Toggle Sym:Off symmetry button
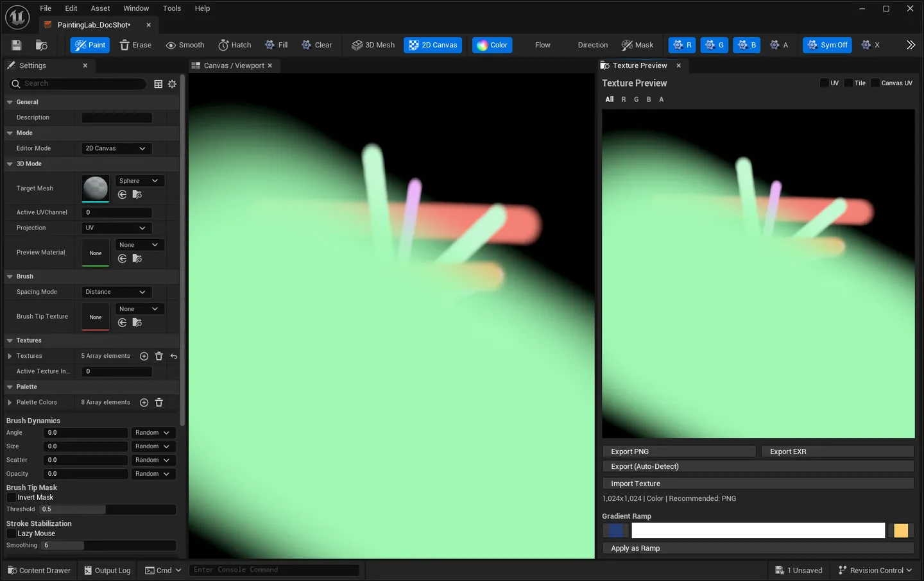This screenshot has height=581, width=924. [827, 45]
